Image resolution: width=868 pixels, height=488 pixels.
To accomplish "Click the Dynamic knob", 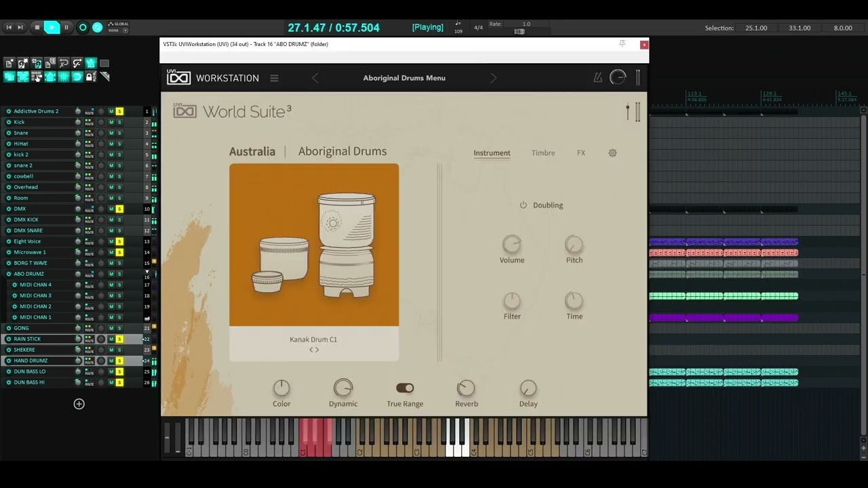I will tap(343, 388).
